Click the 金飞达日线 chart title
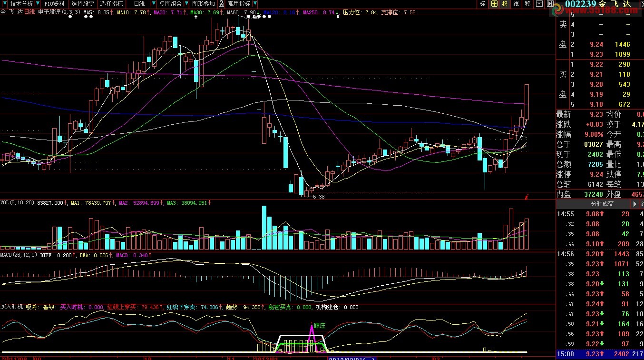 pyautogui.click(x=18, y=12)
